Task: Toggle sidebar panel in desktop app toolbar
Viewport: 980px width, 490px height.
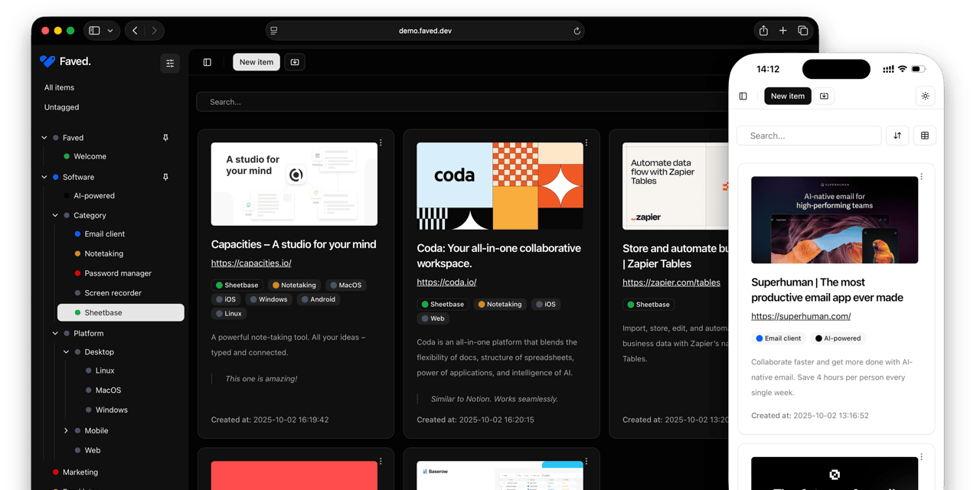Action: pyautogui.click(x=207, y=62)
